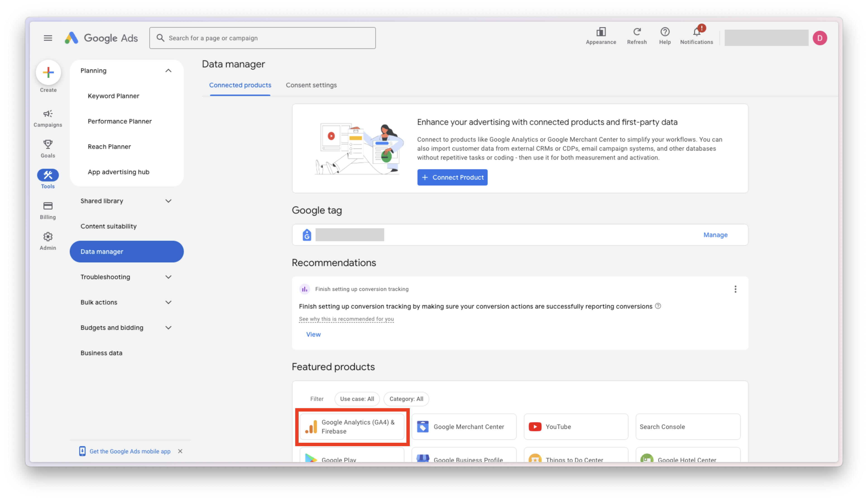Open the Notifications bell
868x500 pixels.
click(697, 32)
